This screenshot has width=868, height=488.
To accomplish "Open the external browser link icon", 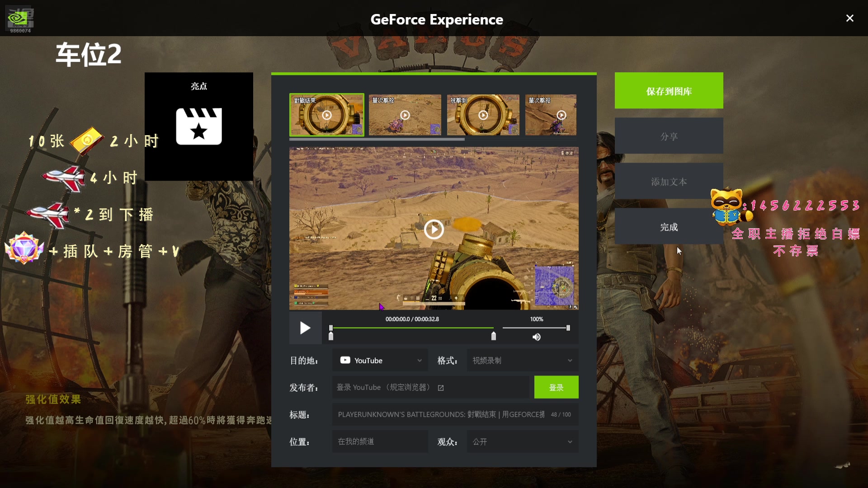I will (x=441, y=388).
